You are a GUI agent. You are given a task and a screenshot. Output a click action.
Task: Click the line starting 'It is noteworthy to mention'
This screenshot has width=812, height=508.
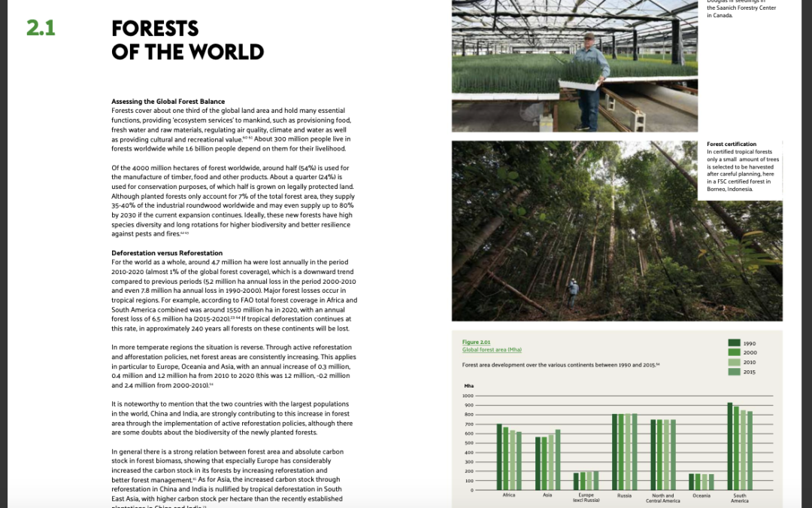(230, 404)
